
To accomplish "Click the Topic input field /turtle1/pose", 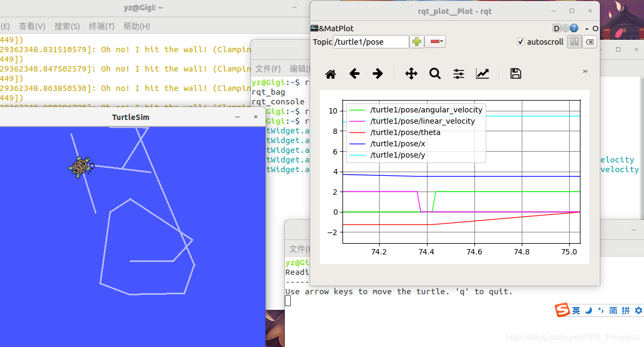I will click(371, 42).
